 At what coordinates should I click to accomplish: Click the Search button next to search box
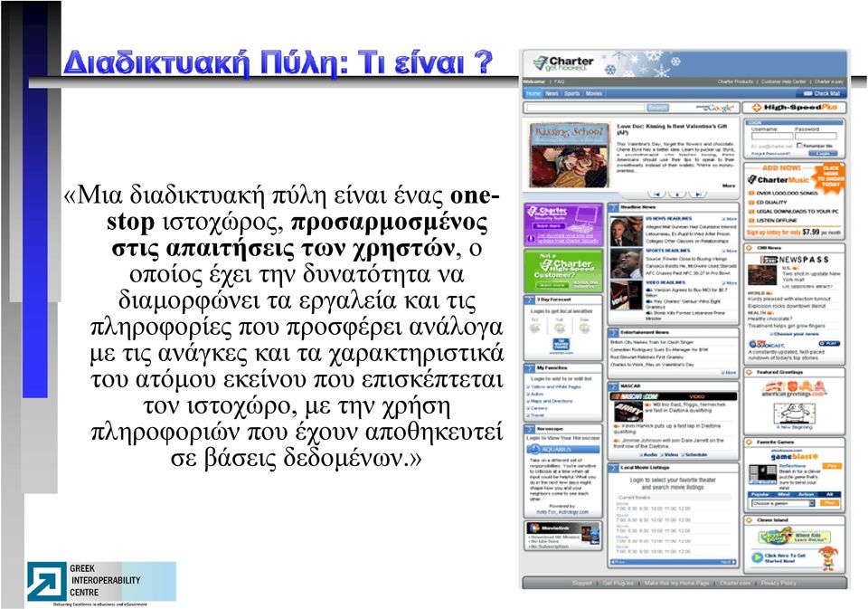pyautogui.click(x=657, y=108)
